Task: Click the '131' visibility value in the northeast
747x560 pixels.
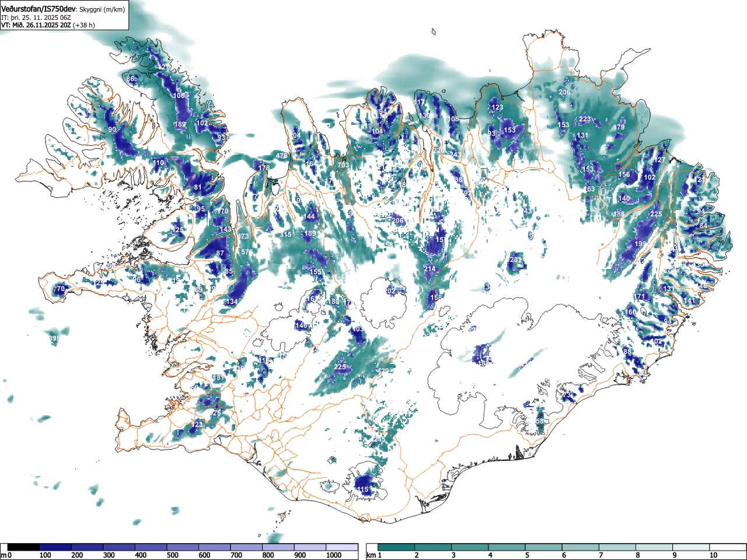Action: (x=582, y=135)
